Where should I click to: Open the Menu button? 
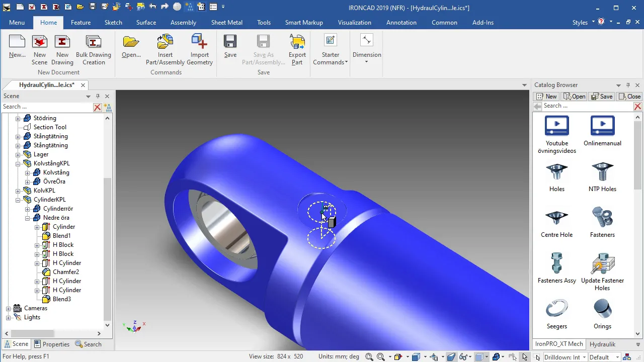click(x=17, y=23)
